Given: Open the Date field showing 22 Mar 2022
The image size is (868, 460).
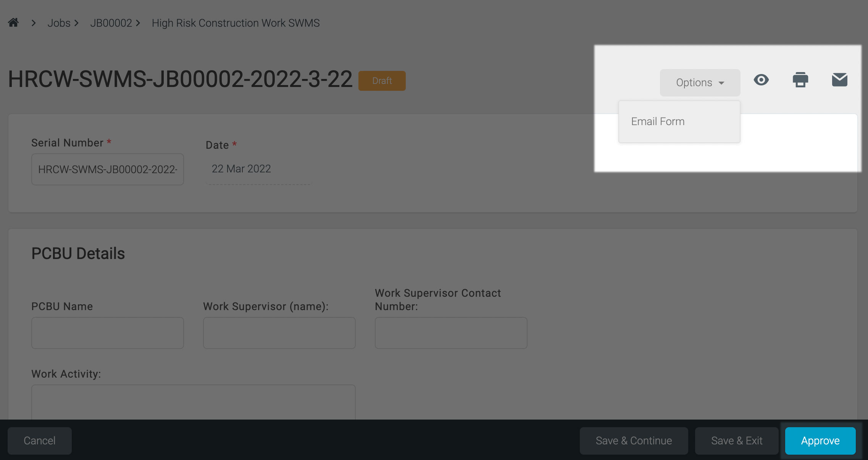Looking at the screenshot, I should tap(259, 169).
